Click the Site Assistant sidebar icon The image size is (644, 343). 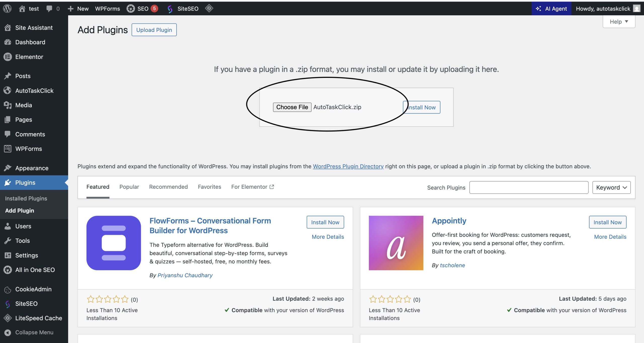8,28
